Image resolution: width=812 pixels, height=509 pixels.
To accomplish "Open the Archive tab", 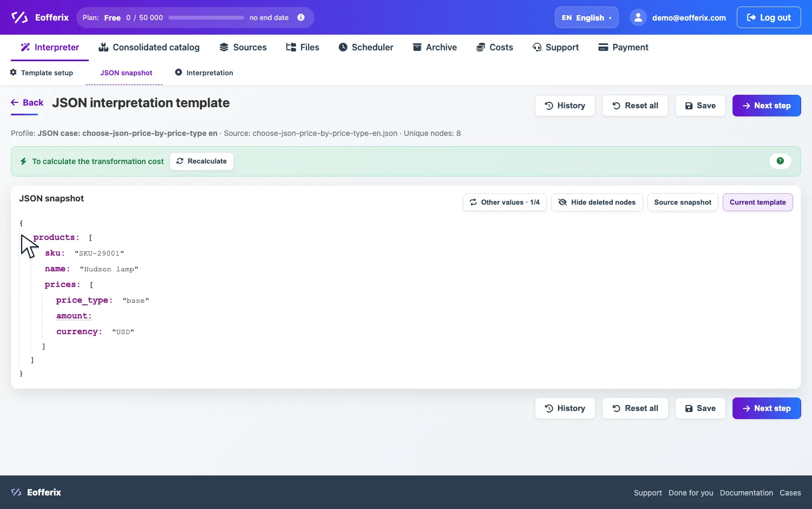I will click(x=435, y=48).
